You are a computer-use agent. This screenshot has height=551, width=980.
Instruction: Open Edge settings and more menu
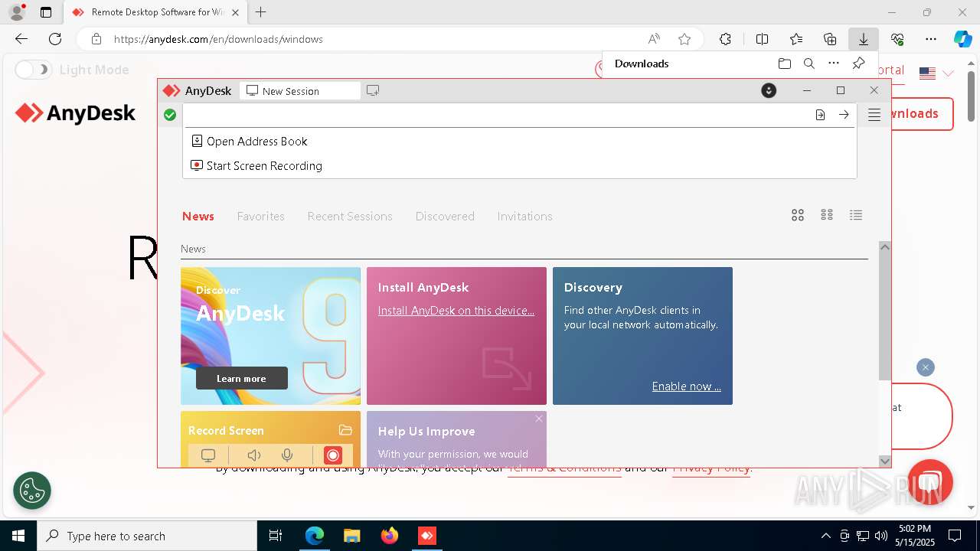click(x=931, y=39)
